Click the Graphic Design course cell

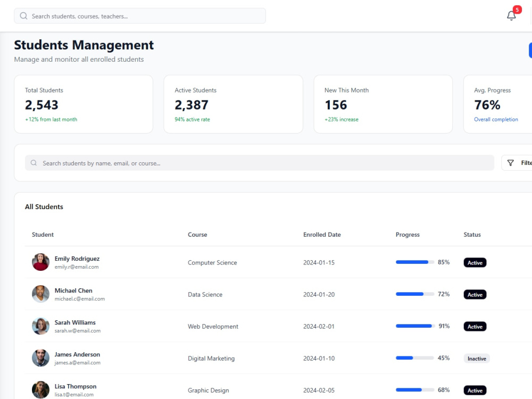click(x=209, y=390)
